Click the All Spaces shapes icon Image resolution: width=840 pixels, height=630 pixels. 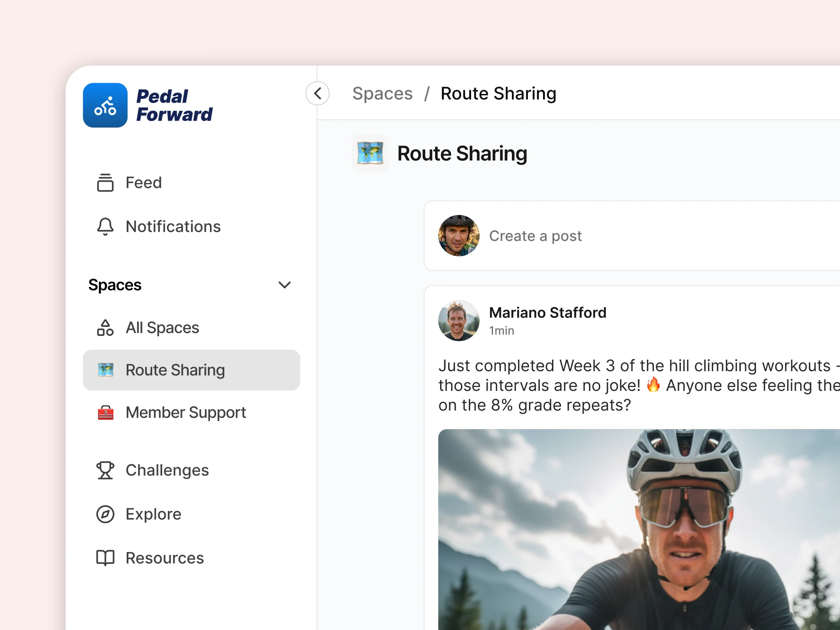105,328
